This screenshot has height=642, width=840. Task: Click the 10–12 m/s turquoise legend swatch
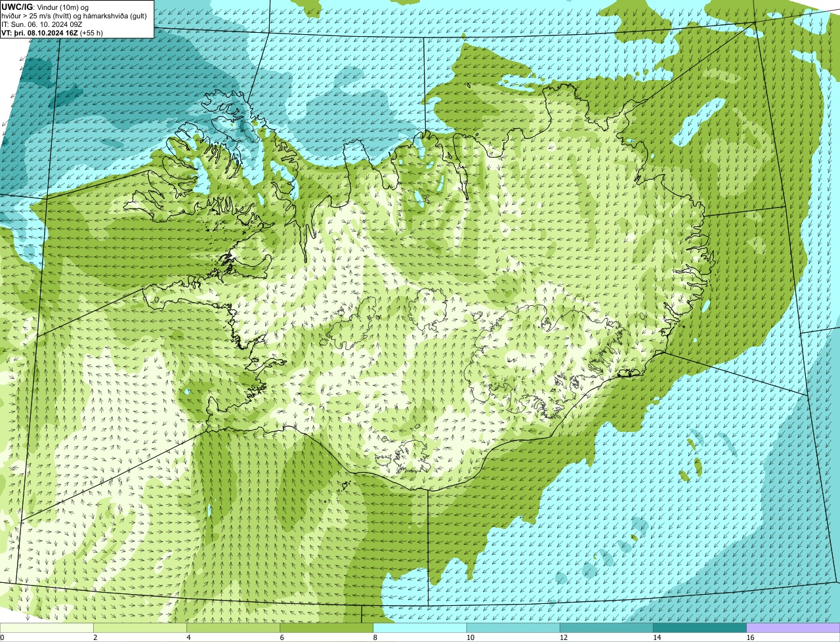(513, 628)
